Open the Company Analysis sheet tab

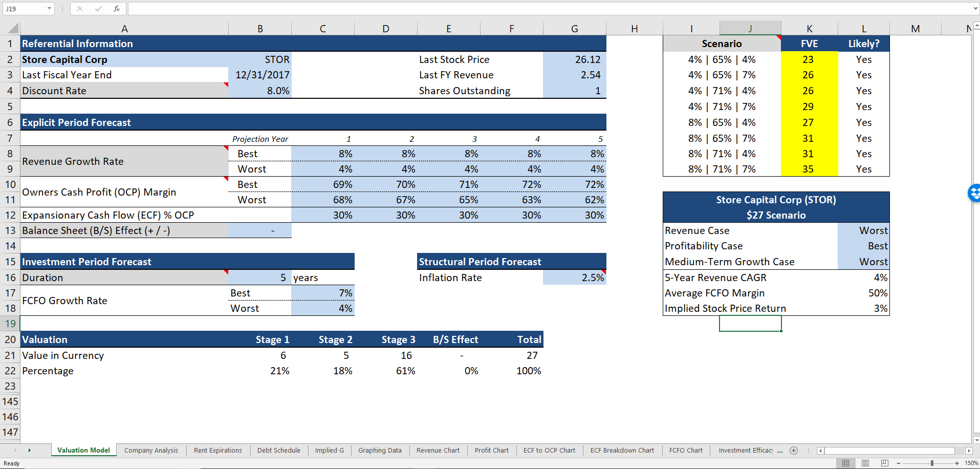coord(151,451)
